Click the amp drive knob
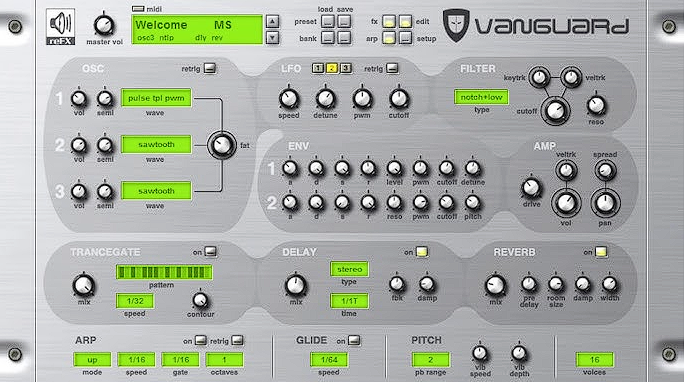Image resolution: width=684 pixels, height=382 pixels. click(x=531, y=188)
